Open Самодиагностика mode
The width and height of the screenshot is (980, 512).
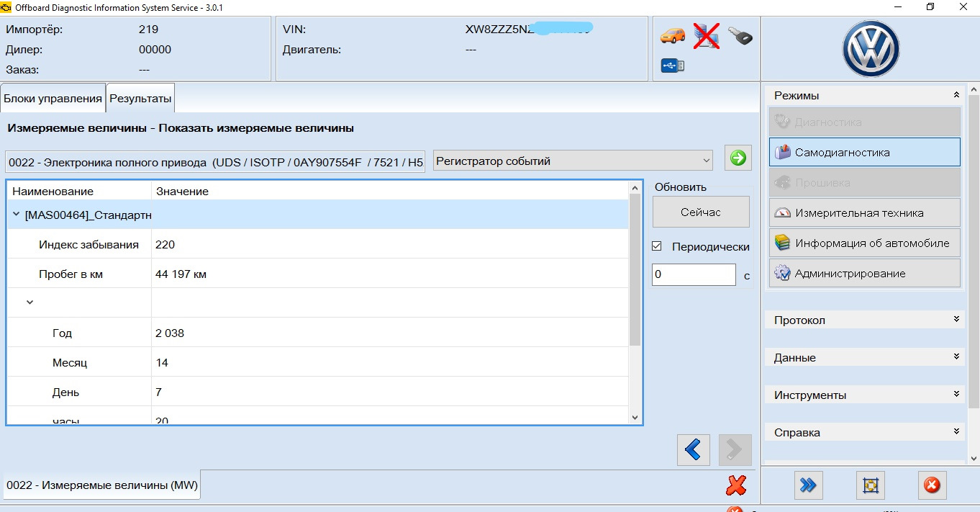click(865, 152)
